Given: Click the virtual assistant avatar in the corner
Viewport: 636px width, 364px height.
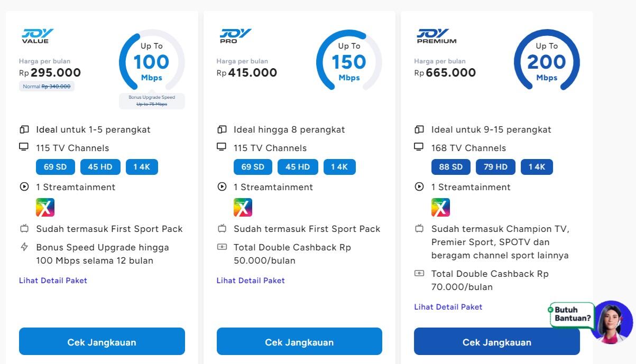Looking at the screenshot, I should tap(612, 321).
